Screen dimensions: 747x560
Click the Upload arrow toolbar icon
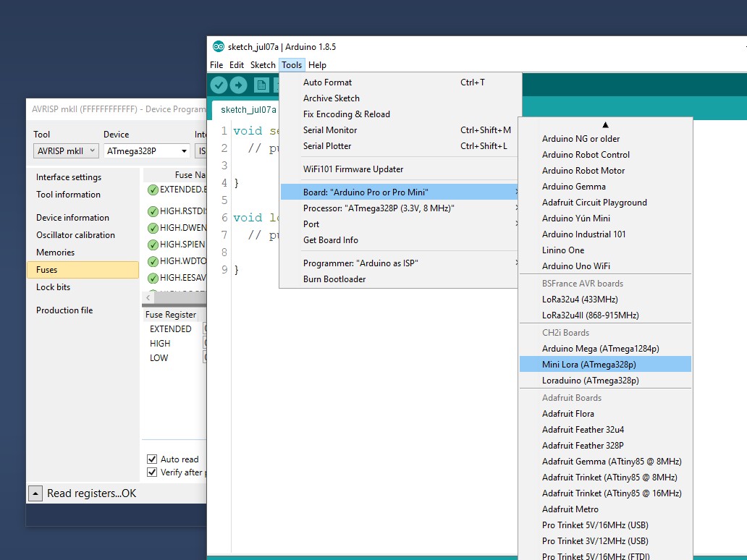pyautogui.click(x=238, y=85)
